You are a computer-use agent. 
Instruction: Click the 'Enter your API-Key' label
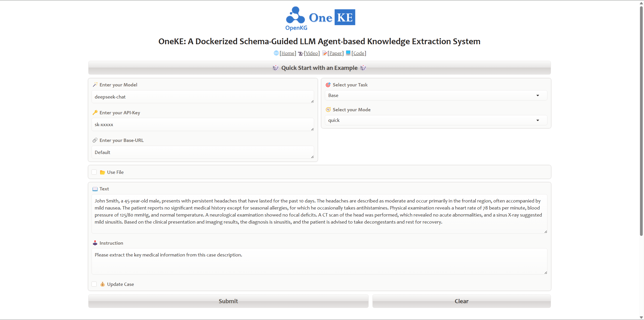coord(120,113)
